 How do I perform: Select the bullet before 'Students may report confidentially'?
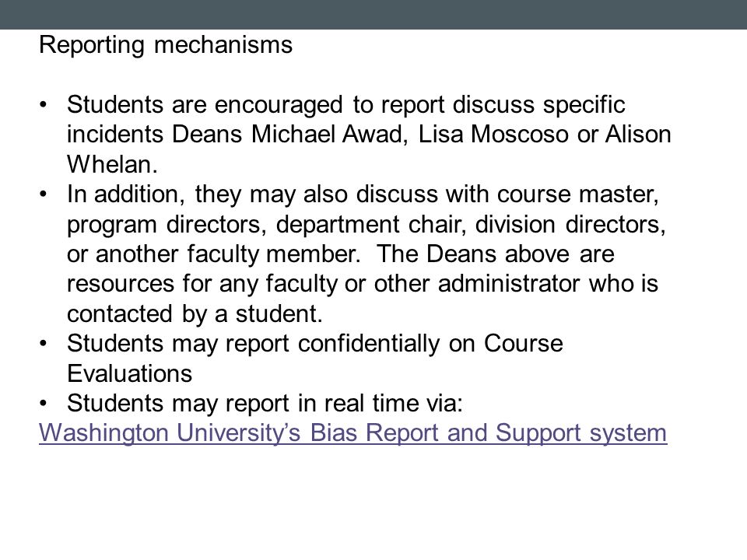pyautogui.click(x=44, y=343)
